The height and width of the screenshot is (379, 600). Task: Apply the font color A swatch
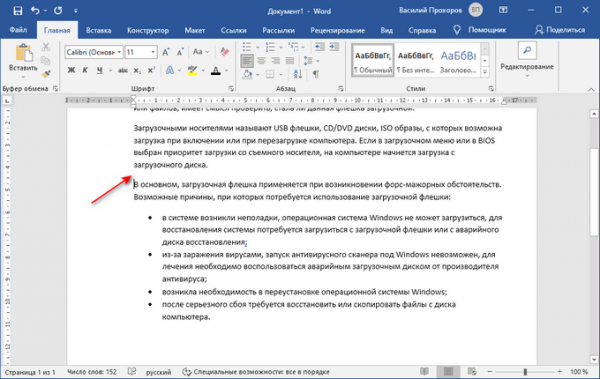tap(216, 70)
